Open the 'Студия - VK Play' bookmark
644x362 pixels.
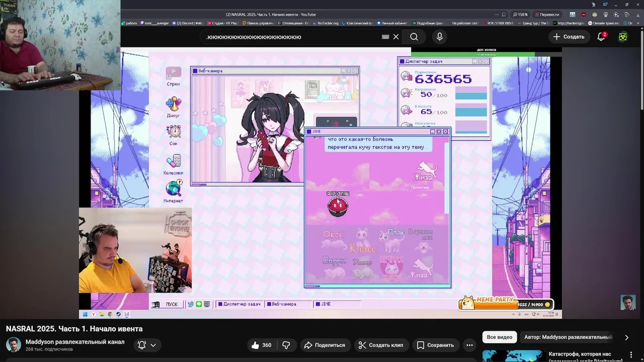pyautogui.click(x=222, y=23)
